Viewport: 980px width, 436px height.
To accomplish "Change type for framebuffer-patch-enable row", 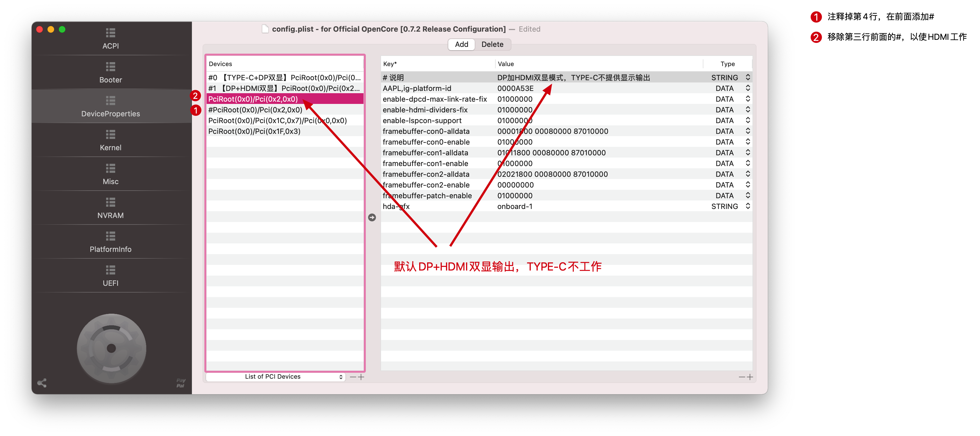I will click(x=747, y=196).
